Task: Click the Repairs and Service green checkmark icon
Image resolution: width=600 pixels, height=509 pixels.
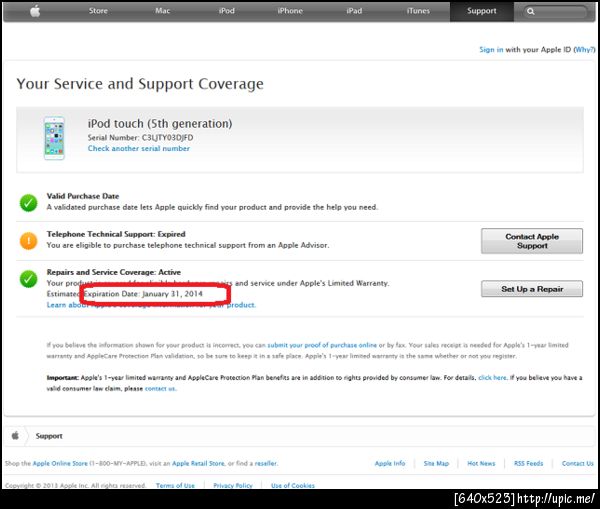Action: click(28, 279)
